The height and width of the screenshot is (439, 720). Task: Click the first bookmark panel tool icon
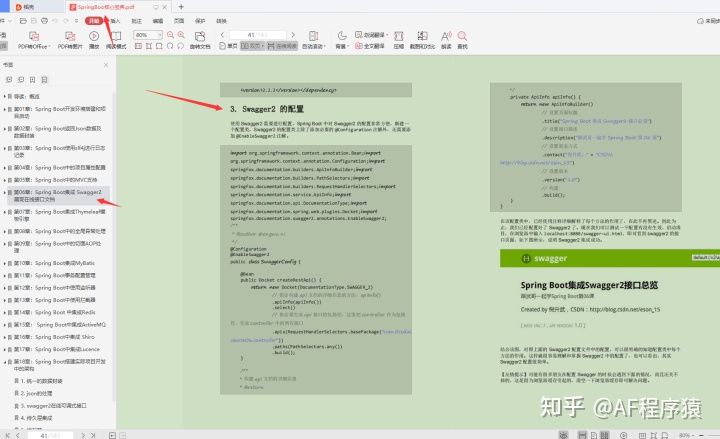pos(9,80)
